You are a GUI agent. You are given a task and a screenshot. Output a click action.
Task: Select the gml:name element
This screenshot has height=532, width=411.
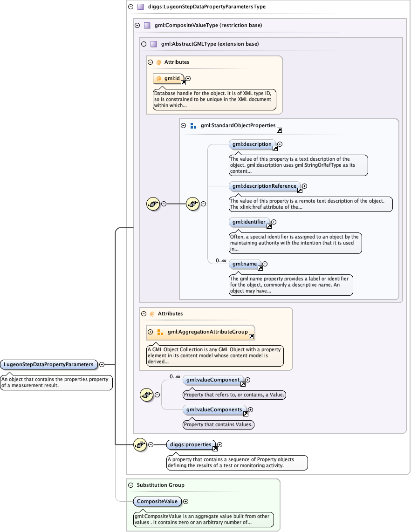click(245, 264)
